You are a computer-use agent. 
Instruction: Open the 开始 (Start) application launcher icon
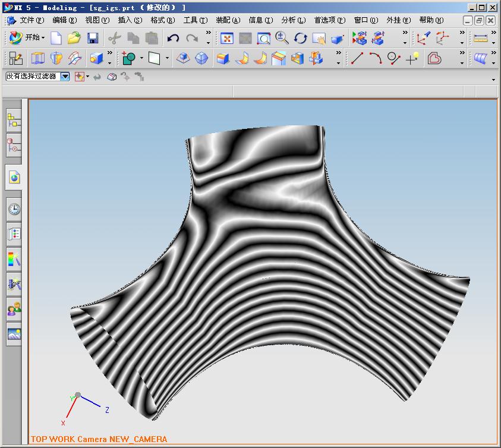click(x=15, y=37)
